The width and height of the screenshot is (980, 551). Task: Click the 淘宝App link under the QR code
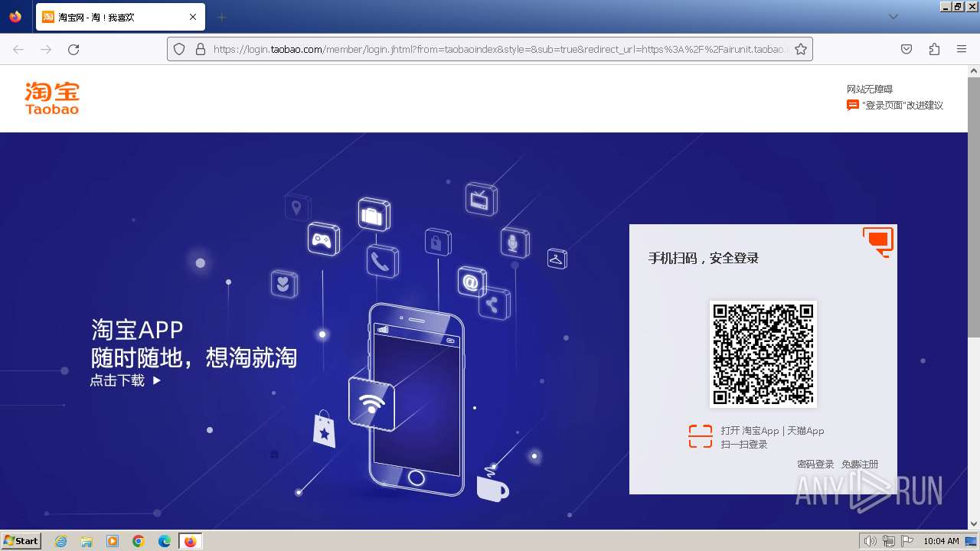(760, 431)
